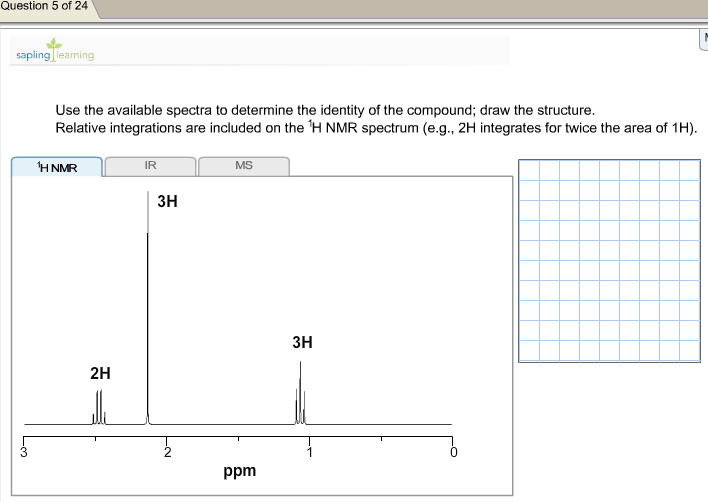Click the axis tick label 1

pyautogui.click(x=310, y=452)
